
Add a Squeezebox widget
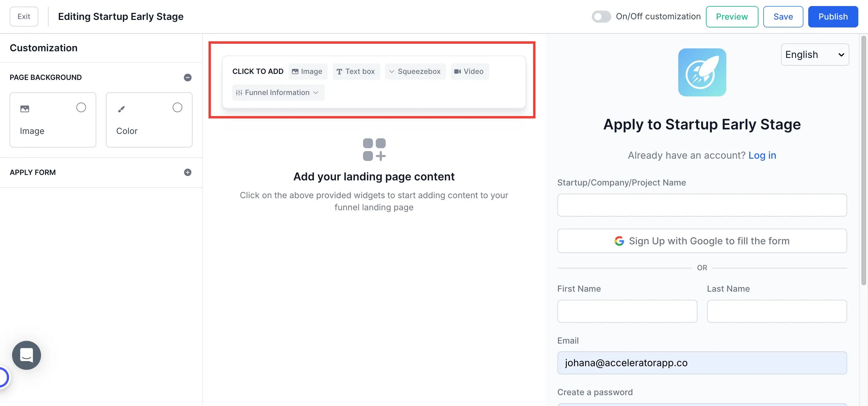click(x=415, y=71)
